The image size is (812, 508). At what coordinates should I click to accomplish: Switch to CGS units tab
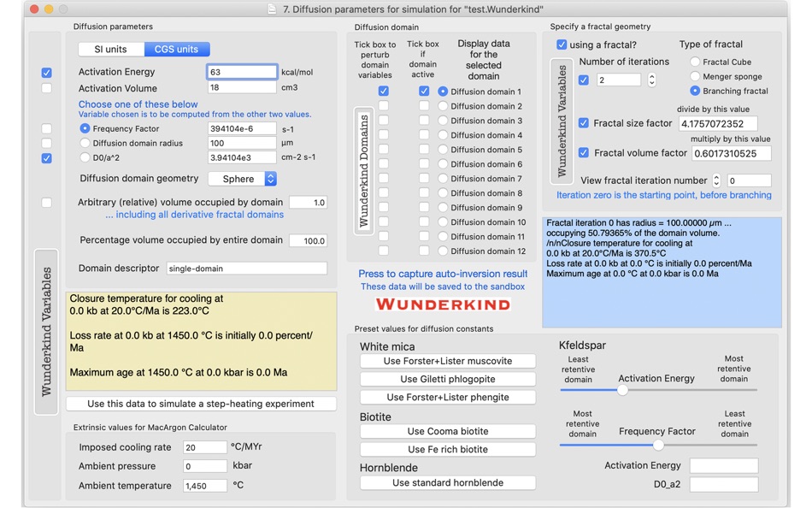click(x=177, y=50)
